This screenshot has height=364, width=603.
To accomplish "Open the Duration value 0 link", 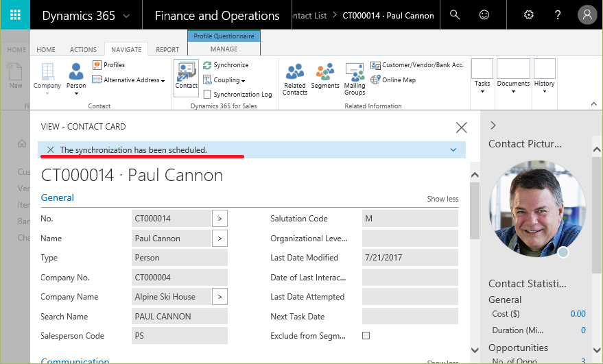I will 583,330.
